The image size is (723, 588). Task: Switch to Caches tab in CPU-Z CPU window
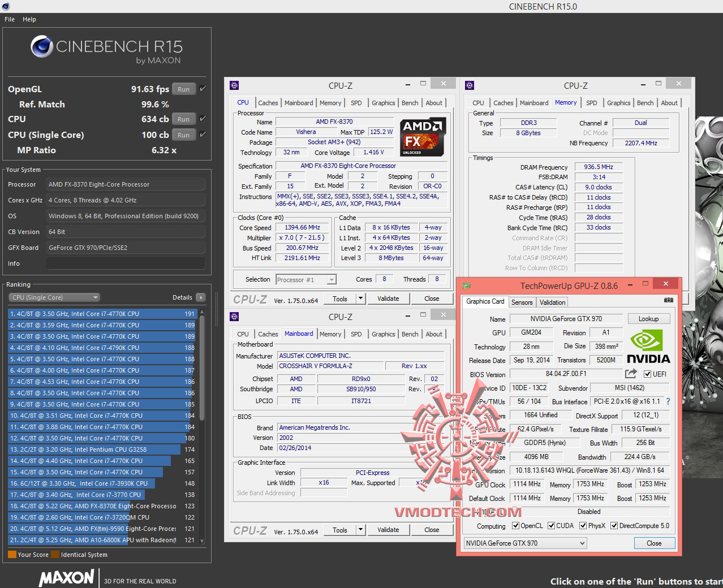pyautogui.click(x=268, y=103)
